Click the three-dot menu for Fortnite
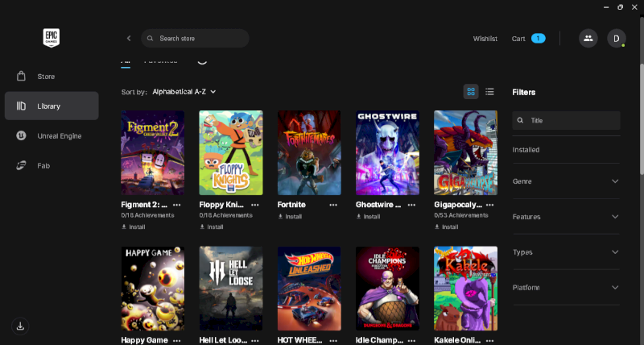The width and height of the screenshot is (644, 345). [333, 205]
